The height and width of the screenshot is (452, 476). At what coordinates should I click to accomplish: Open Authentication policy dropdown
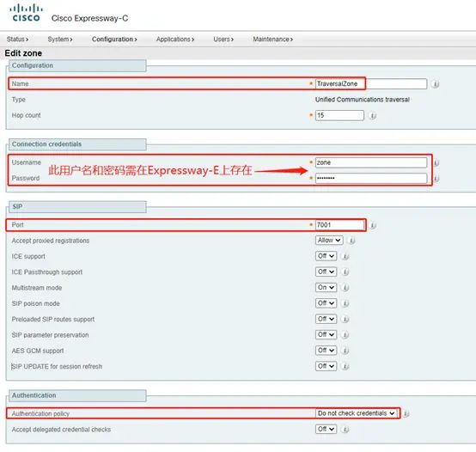click(x=356, y=413)
